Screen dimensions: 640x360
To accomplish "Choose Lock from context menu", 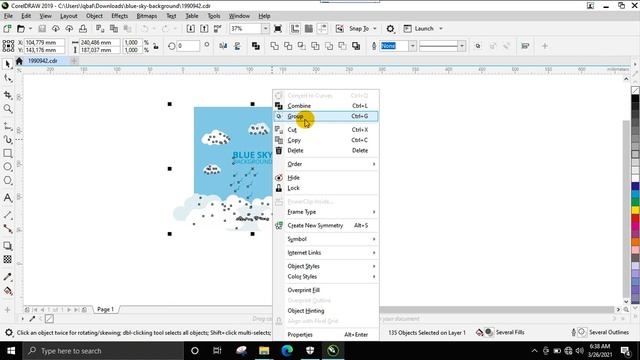I will (326, 188).
